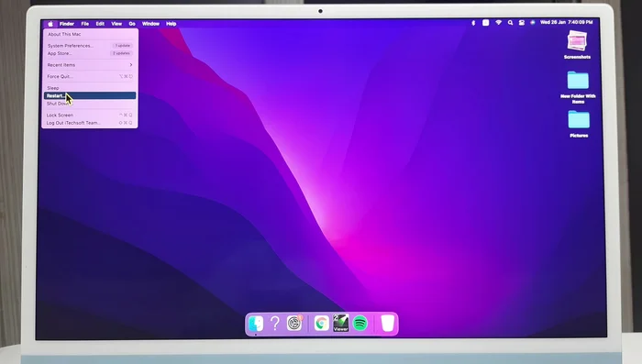
Task: Open Control Center icon
Action: pos(522,23)
